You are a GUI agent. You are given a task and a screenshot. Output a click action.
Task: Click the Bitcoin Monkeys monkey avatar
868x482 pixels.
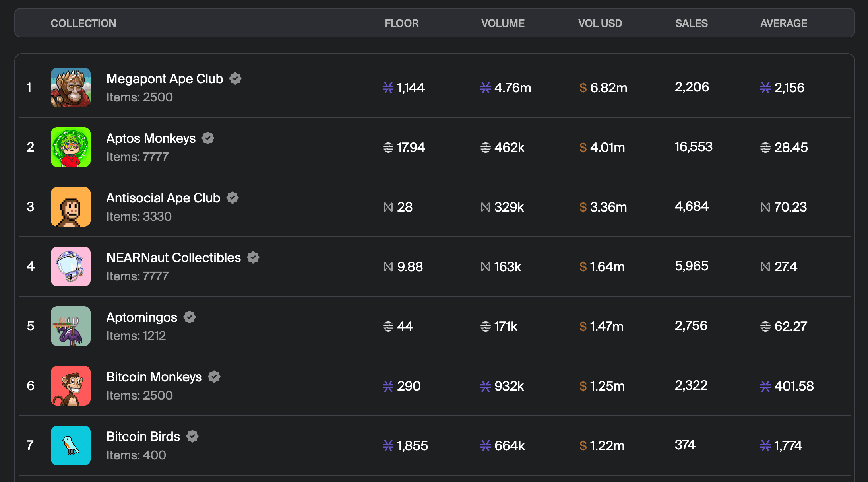point(71,386)
